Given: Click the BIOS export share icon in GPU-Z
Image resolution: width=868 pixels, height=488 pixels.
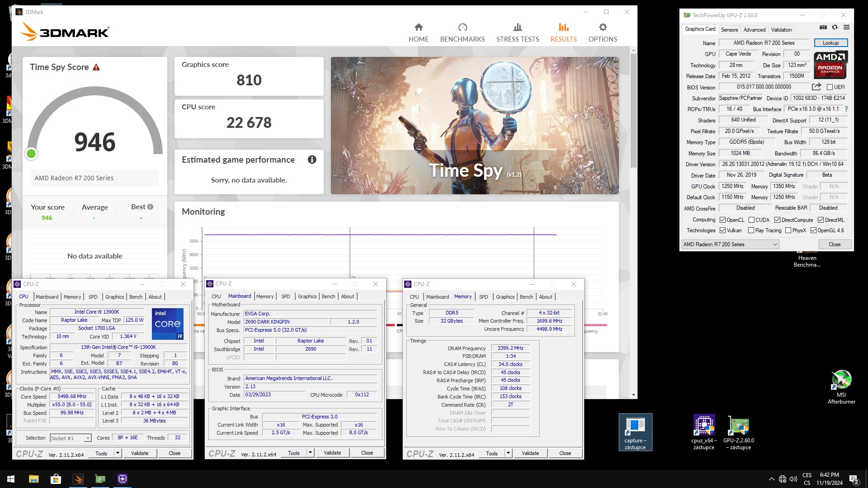Looking at the screenshot, I should pos(816,87).
